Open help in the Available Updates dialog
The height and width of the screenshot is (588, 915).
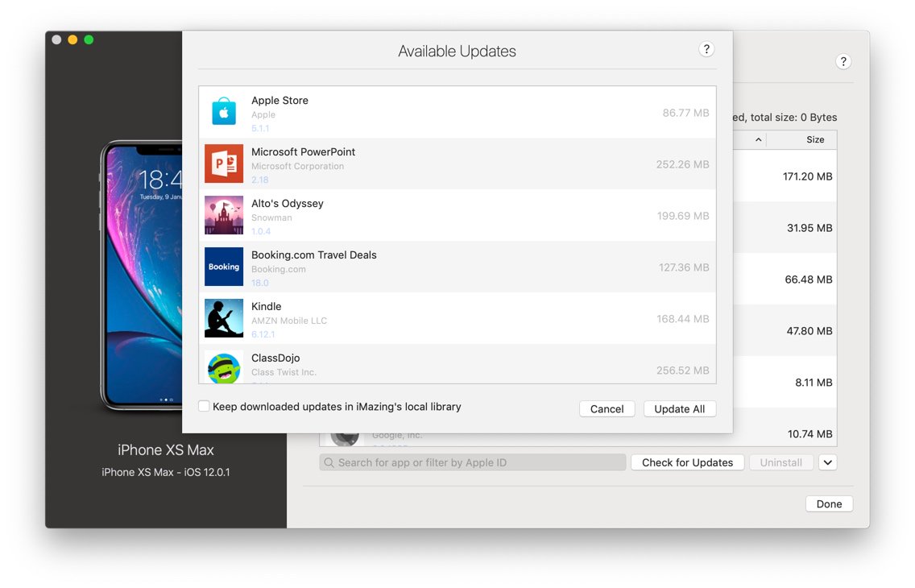pyautogui.click(x=706, y=49)
